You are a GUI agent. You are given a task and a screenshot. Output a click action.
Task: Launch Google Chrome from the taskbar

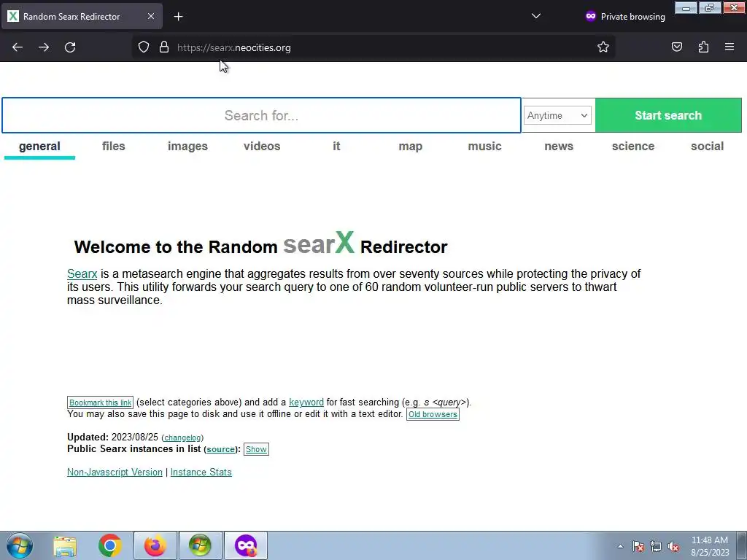pos(110,545)
